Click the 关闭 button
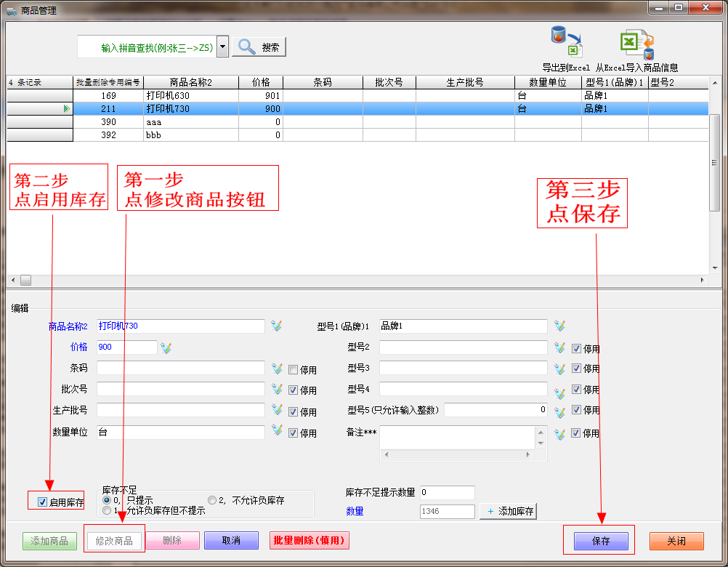Image resolution: width=728 pixels, height=567 pixels. click(x=676, y=541)
